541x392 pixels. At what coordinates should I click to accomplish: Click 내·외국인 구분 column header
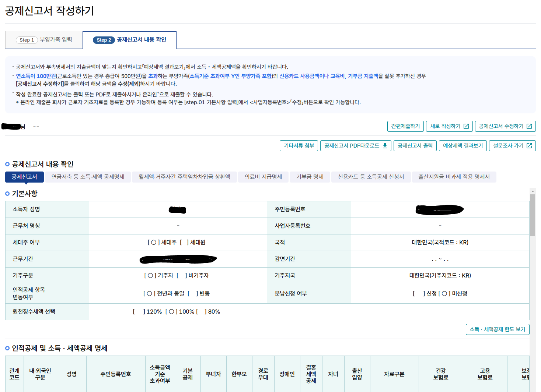click(x=40, y=374)
